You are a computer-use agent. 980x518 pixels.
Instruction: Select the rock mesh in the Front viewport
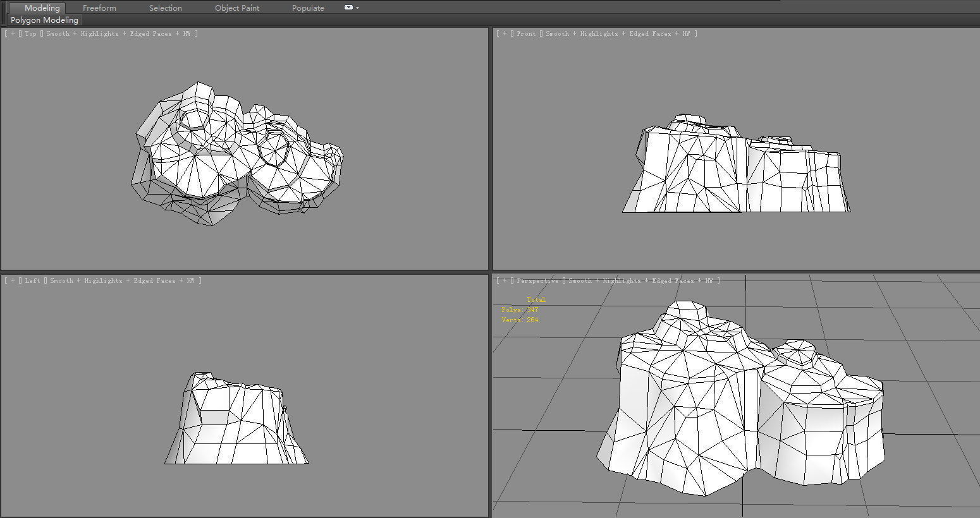[x=737, y=164]
